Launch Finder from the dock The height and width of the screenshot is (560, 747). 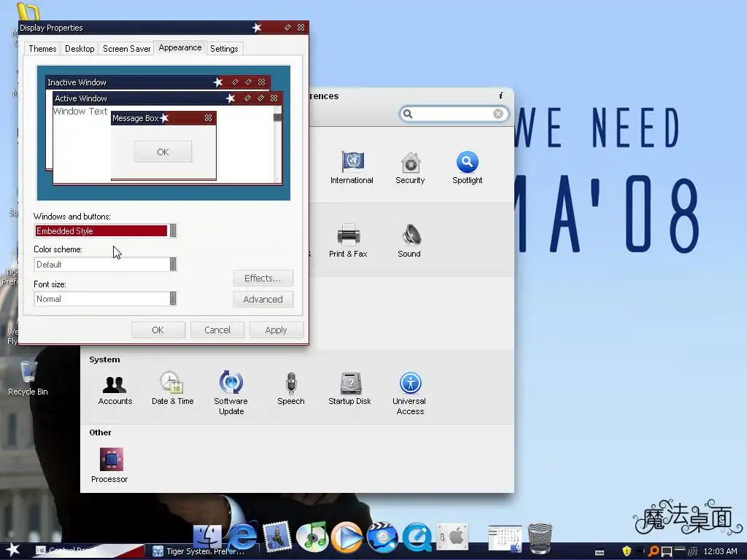[x=207, y=537]
